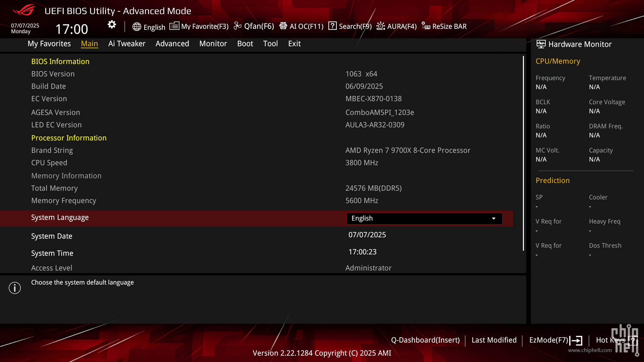This screenshot has height=362, width=644.
Task: Click the EzMode exit arrow icon
Action: (x=576, y=341)
